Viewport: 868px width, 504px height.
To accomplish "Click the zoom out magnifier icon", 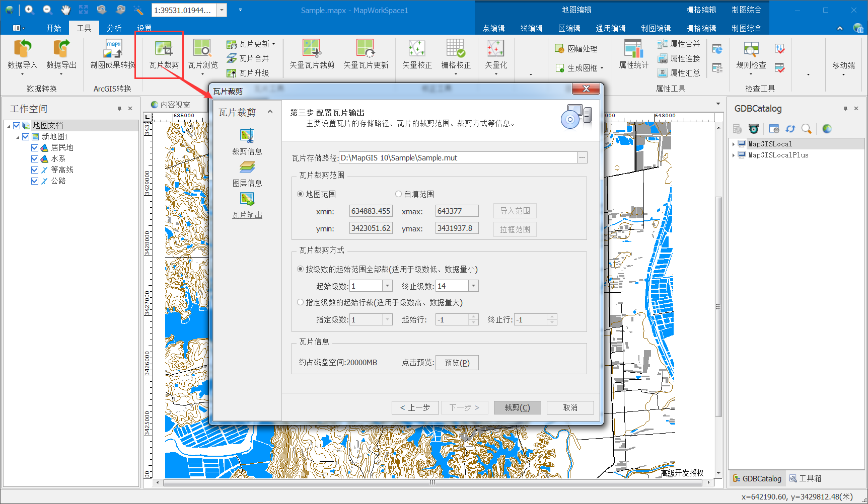I will tap(47, 10).
